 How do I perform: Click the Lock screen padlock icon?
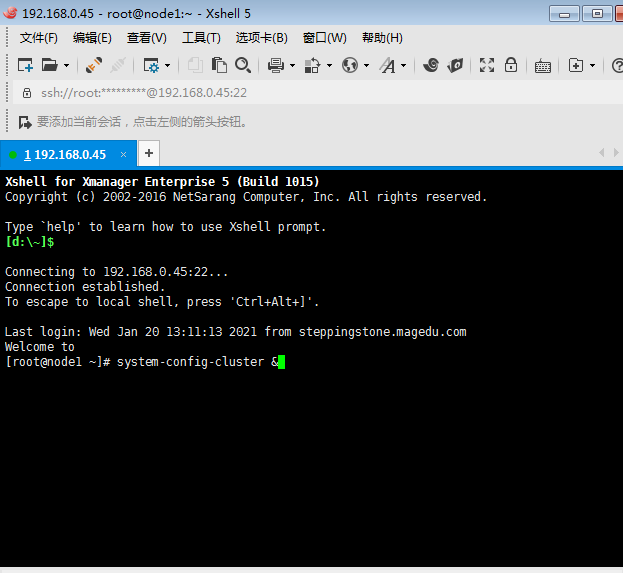(x=511, y=65)
